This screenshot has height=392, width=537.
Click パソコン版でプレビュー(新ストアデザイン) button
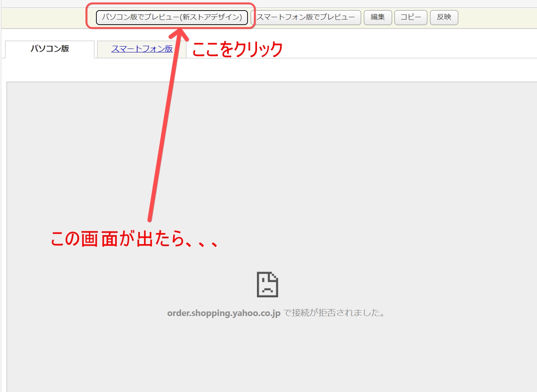click(172, 17)
